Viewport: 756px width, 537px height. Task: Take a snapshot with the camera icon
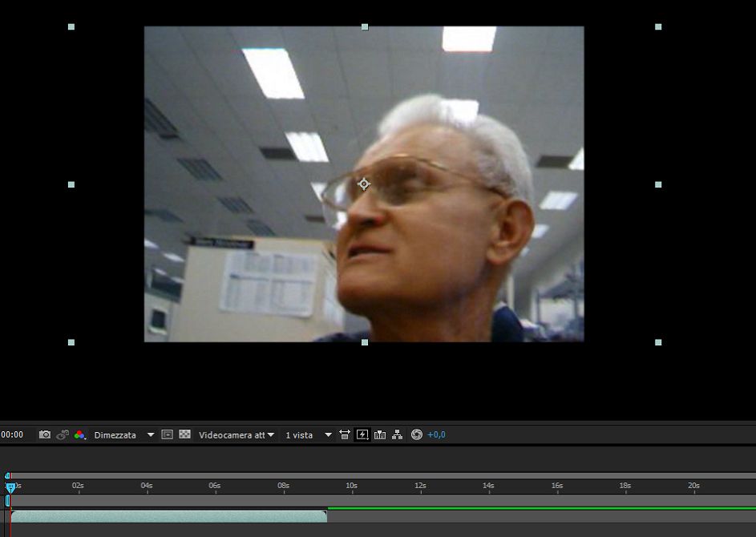coord(44,434)
